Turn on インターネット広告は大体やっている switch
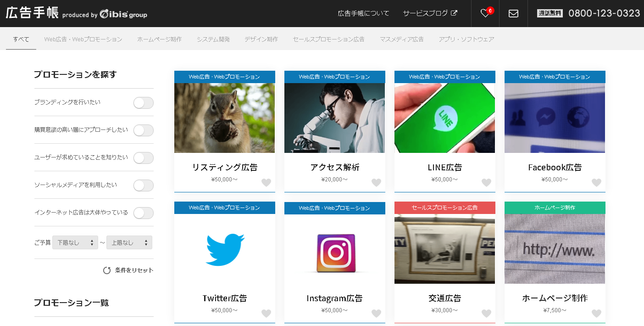This screenshot has width=644, height=326. coord(143,213)
